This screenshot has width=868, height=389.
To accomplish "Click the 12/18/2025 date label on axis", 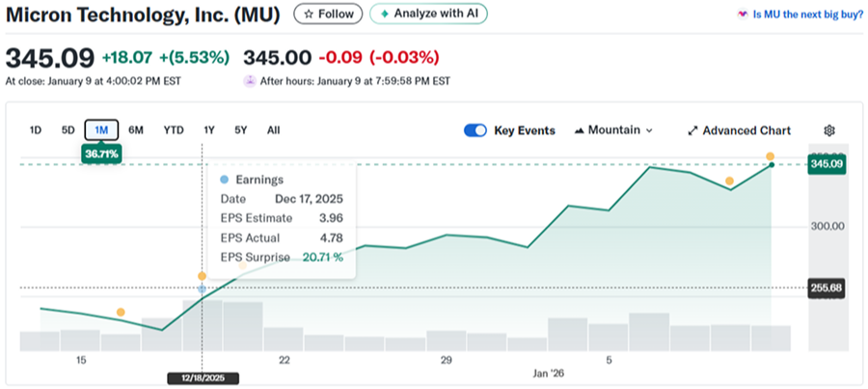I will coord(202,376).
